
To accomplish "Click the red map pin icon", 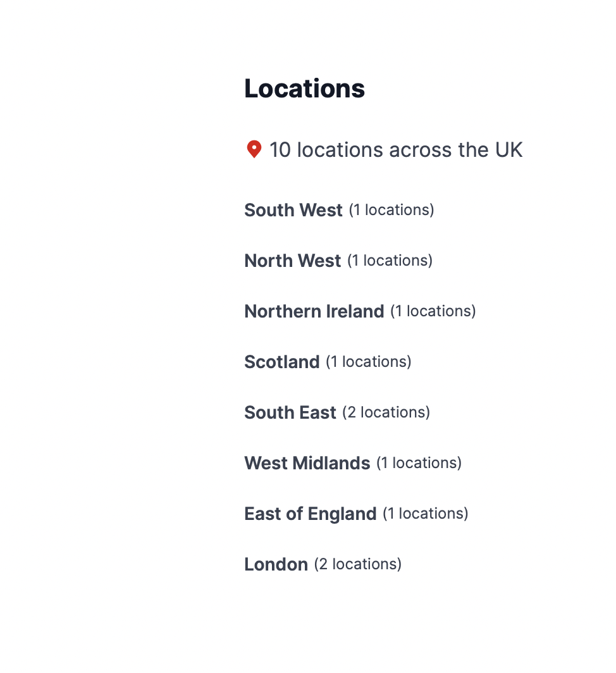I will pyautogui.click(x=254, y=149).
